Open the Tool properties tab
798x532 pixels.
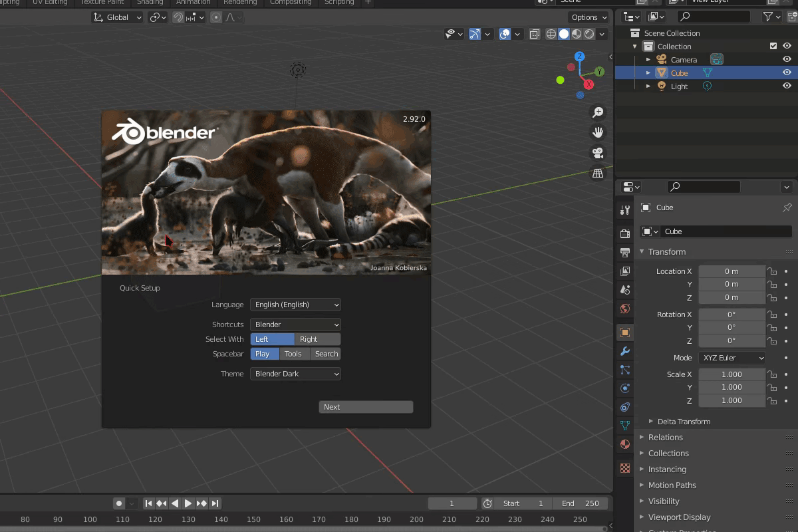[x=624, y=210]
